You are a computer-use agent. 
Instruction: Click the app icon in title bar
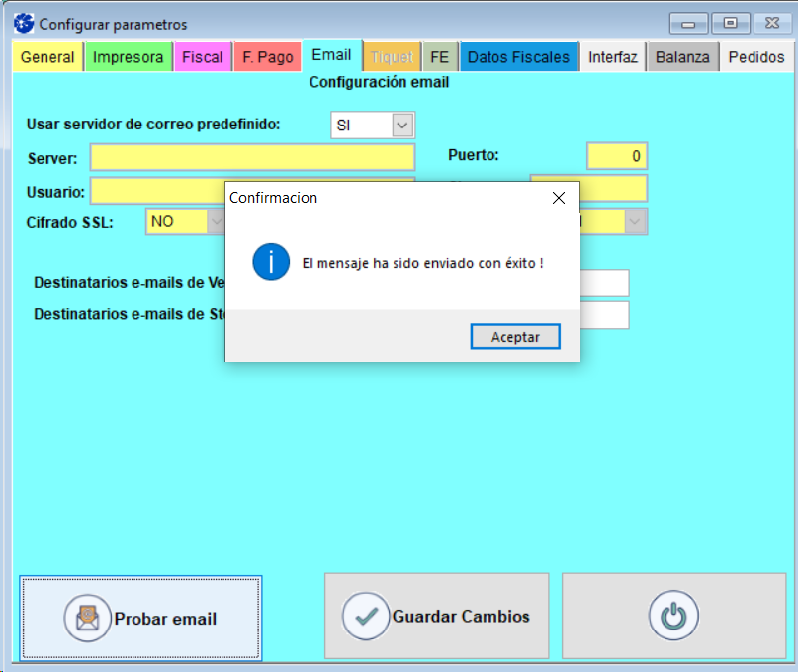click(x=23, y=23)
